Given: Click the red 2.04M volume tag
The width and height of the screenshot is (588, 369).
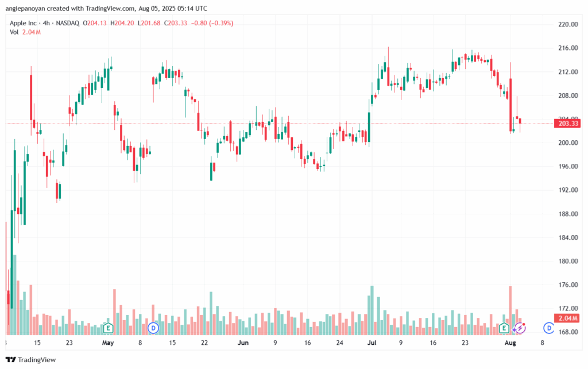Looking at the screenshot, I should (x=568, y=318).
